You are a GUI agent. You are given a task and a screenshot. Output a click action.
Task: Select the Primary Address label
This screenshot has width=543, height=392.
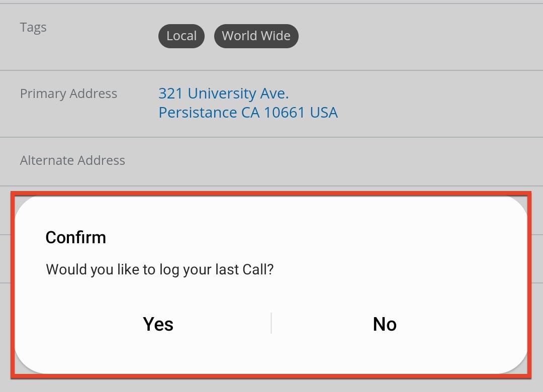pyautogui.click(x=68, y=93)
